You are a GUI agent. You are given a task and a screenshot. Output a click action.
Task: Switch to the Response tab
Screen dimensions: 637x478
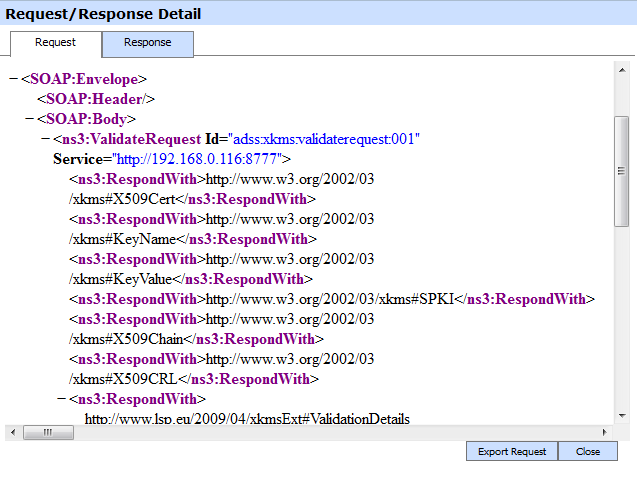148,43
